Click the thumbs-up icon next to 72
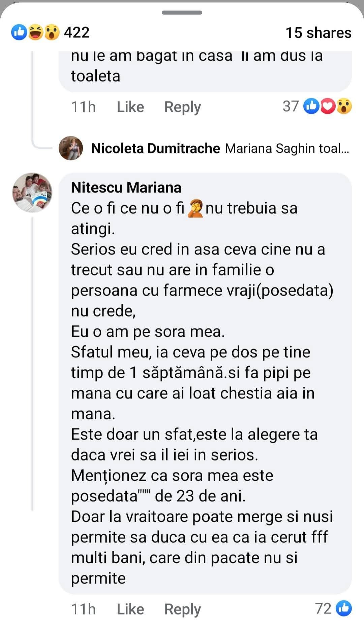Image resolution: width=364 pixels, height=631 pixels. coord(344,608)
